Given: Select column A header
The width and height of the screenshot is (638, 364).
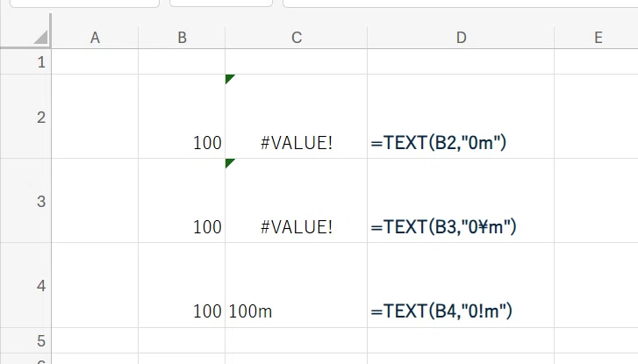Looking at the screenshot, I should pyautogui.click(x=95, y=38).
